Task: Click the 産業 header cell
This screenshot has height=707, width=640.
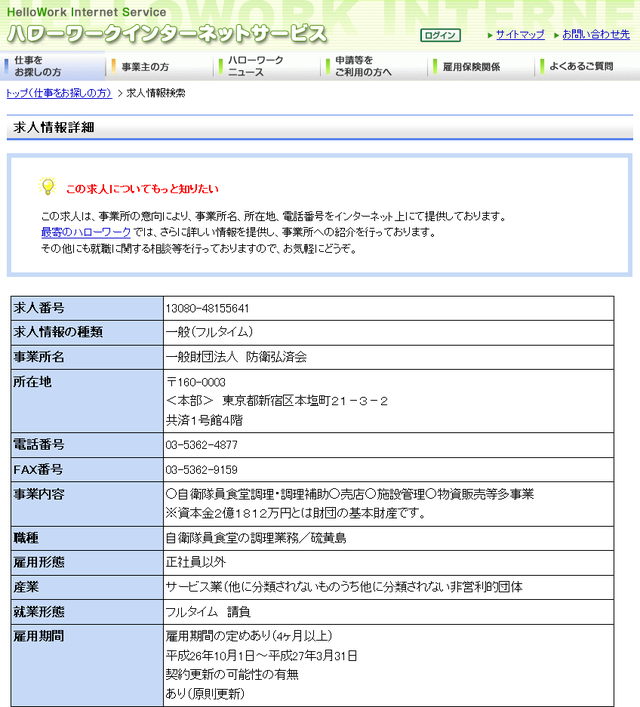Action: click(x=87, y=587)
